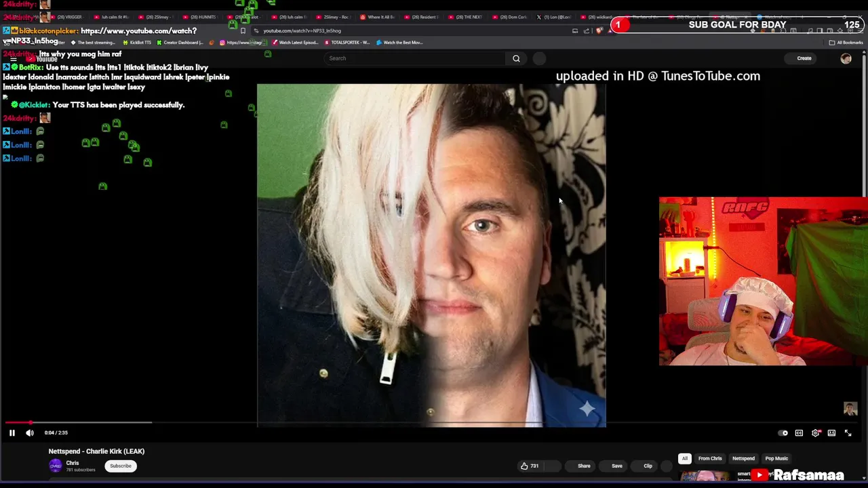This screenshot has height=488, width=868.
Task: Click the search magnifier button
Action: point(516,58)
